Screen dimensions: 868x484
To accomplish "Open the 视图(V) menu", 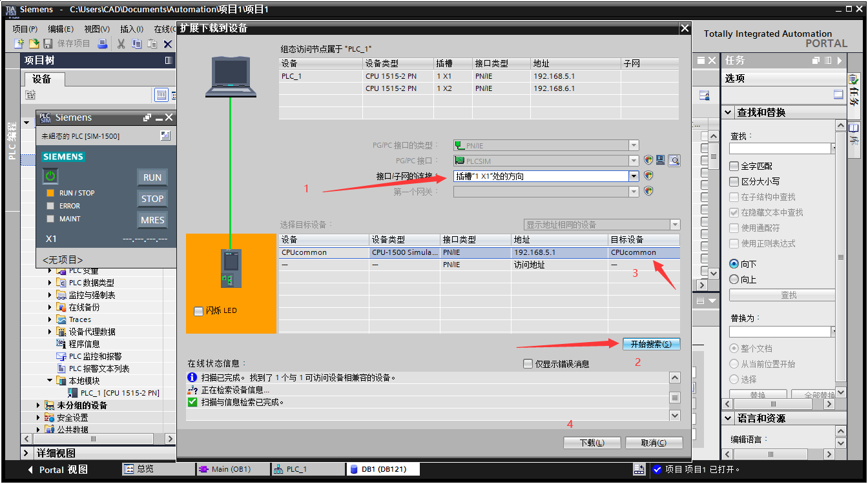I will [97, 29].
